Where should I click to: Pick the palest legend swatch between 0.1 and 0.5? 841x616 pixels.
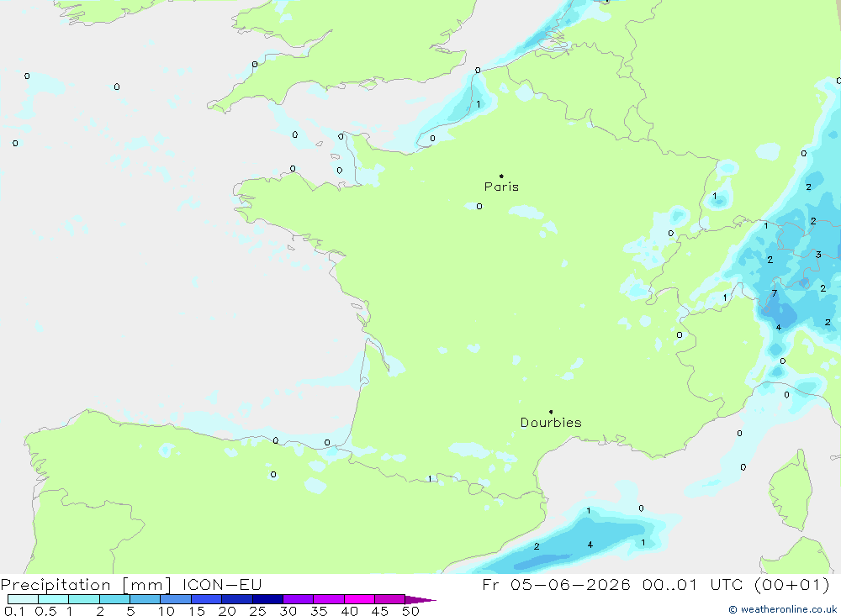[x=23, y=599]
